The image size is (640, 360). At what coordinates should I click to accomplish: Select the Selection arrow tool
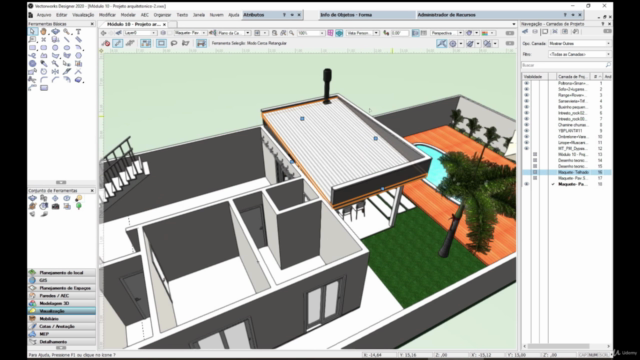[33, 32]
